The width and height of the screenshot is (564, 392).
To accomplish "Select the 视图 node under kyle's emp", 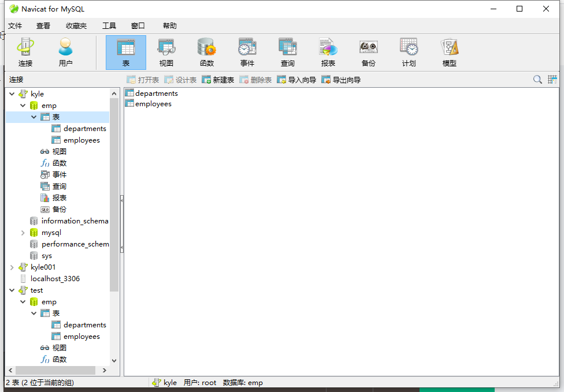I will [54, 152].
